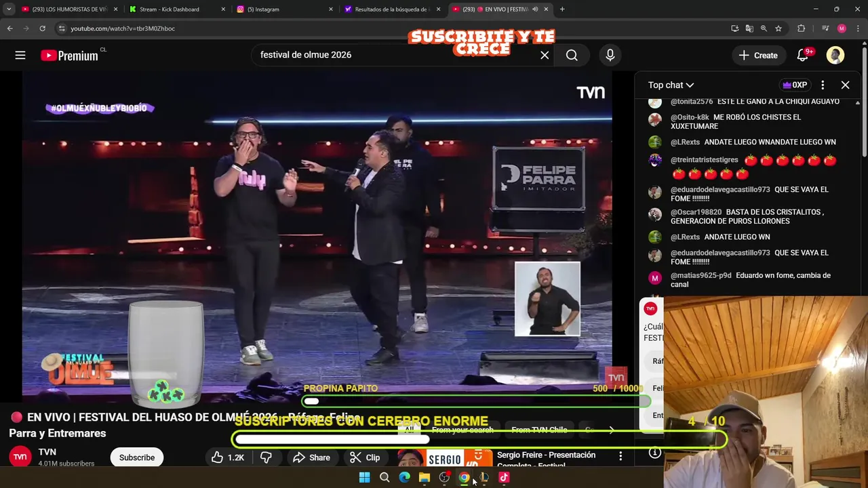Mute the EN VIVO tab audio icon
This screenshot has height=488, width=868.
pos(535,9)
